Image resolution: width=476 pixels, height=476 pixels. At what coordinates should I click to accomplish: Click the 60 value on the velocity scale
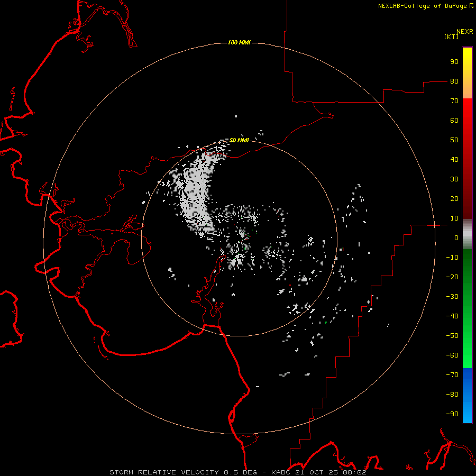(x=454, y=121)
